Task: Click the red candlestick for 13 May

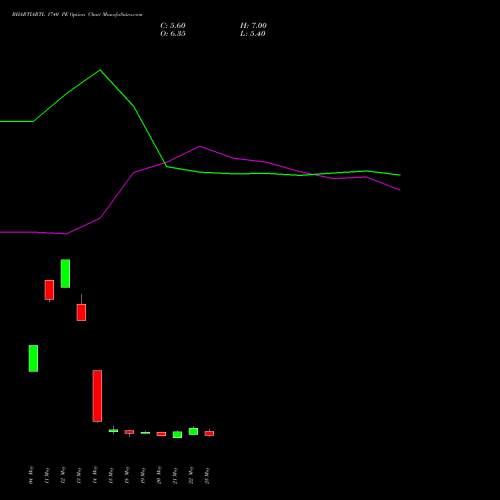Action: (81, 312)
